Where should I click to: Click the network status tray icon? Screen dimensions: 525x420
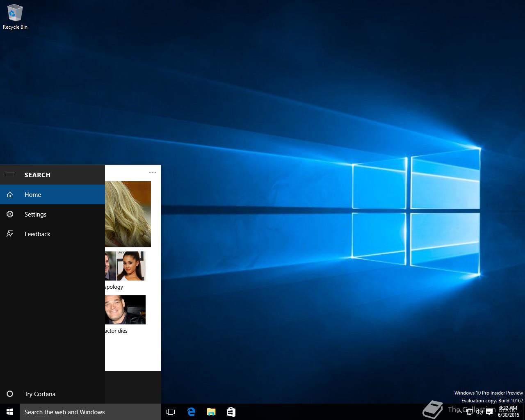[470, 412]
